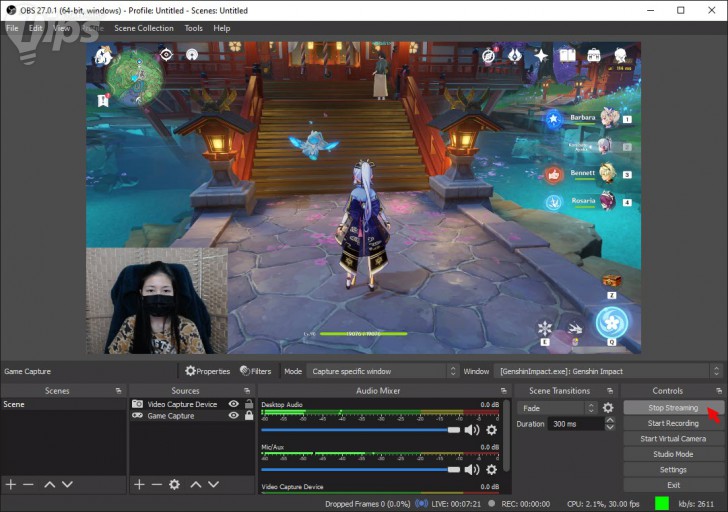Image resolution: width=728 pixels, height=512 pixels.
Task: Toggle lock on Video Capture Device
Action: click(249, 404)
